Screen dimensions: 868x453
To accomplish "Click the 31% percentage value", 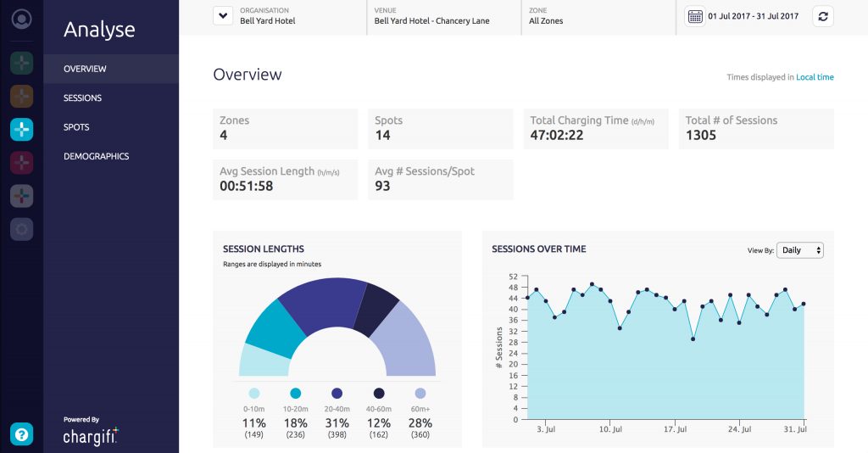I will tap(337, 423).
